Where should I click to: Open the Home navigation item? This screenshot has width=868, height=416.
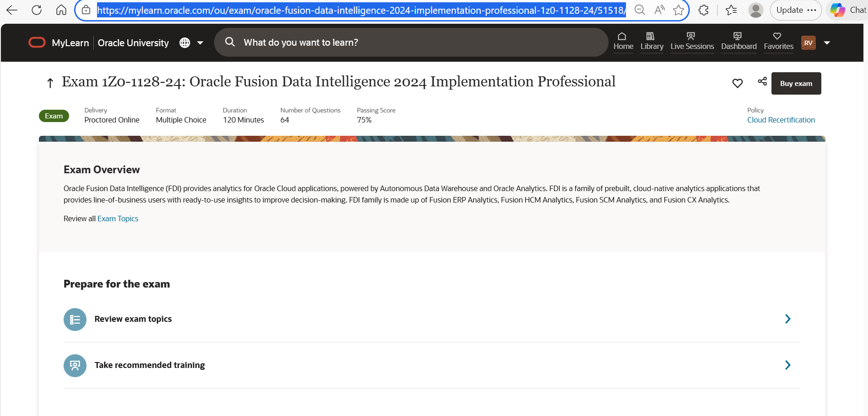623,41
